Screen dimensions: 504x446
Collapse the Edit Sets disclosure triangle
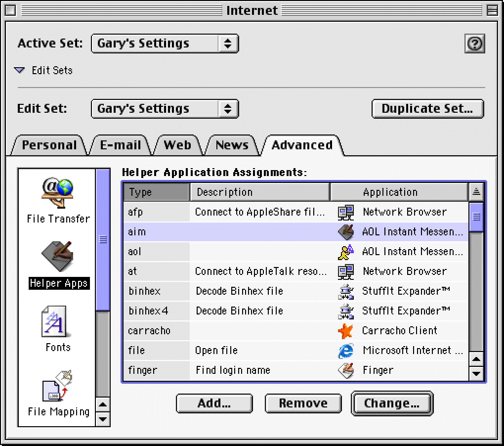(20, 70)
